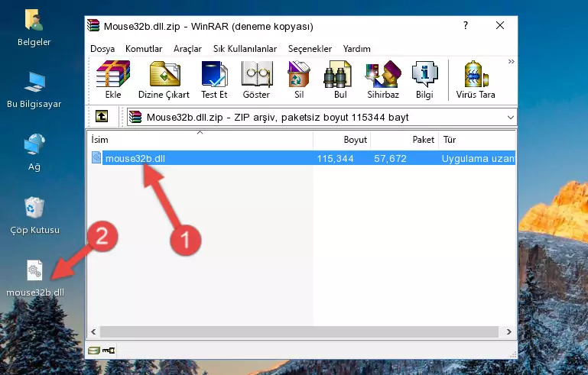Click the drive icon in status bar
Screen dimensions: 588x375
[94, 351]
